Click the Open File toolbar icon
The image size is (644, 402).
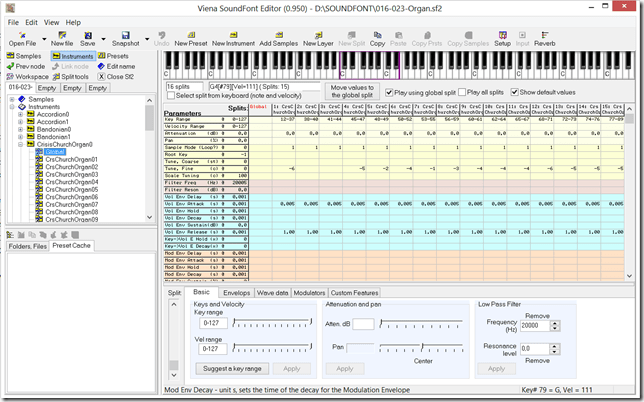point(22,37)
